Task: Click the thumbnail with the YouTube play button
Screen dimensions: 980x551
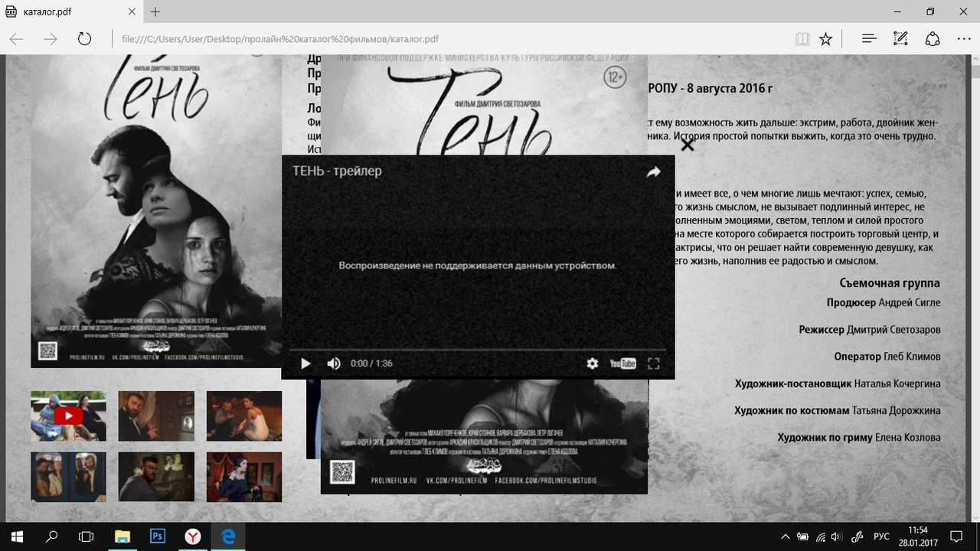Action: tap(68, 416)
